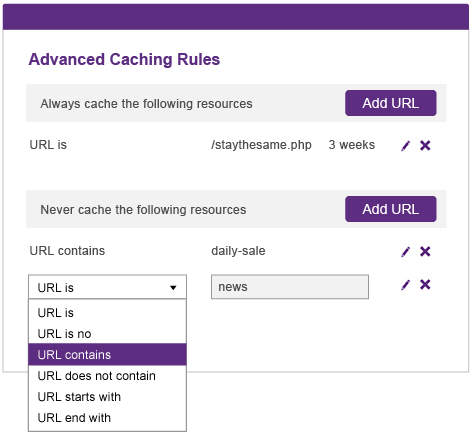Screen dimensions: 470x435
Task: Click the news text input field
Action: 290,287
